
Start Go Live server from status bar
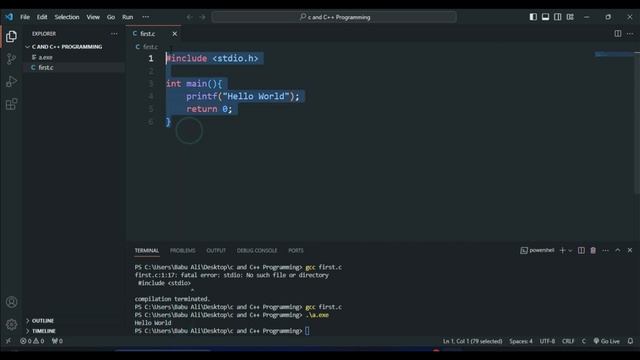point(607,341)
